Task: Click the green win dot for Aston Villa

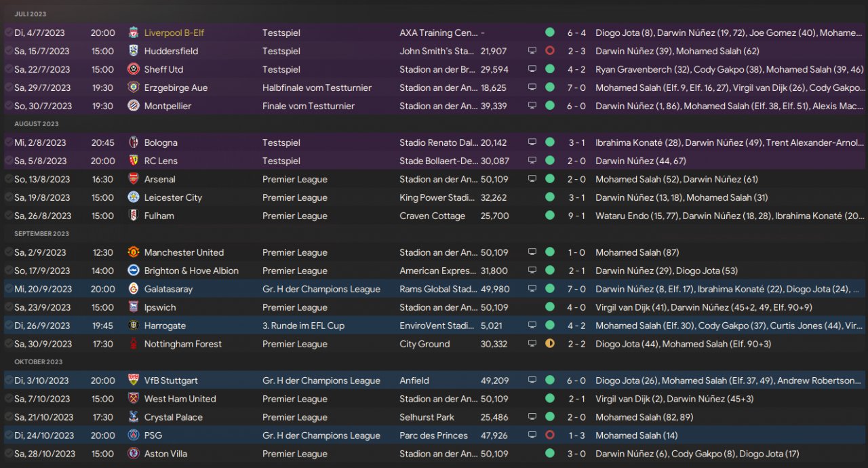Action: [x=549, y=454]
